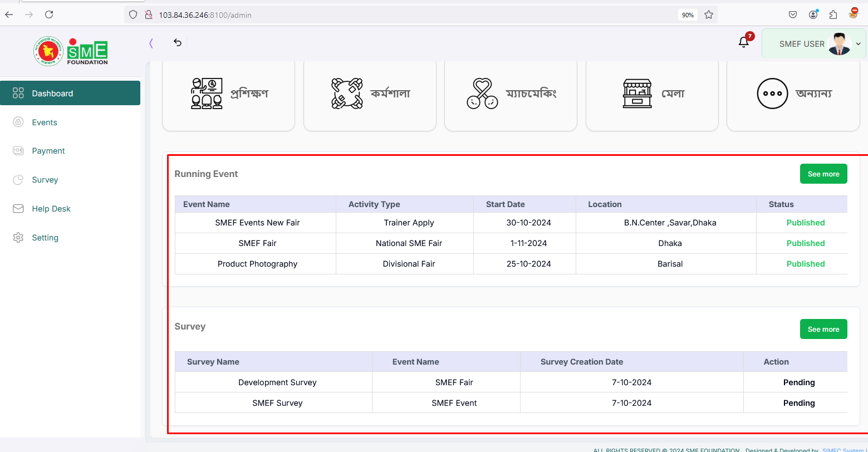This screenshot has height=452, width=868.
Task: Open the browser Pocket save icon
Action: point(793,14)
